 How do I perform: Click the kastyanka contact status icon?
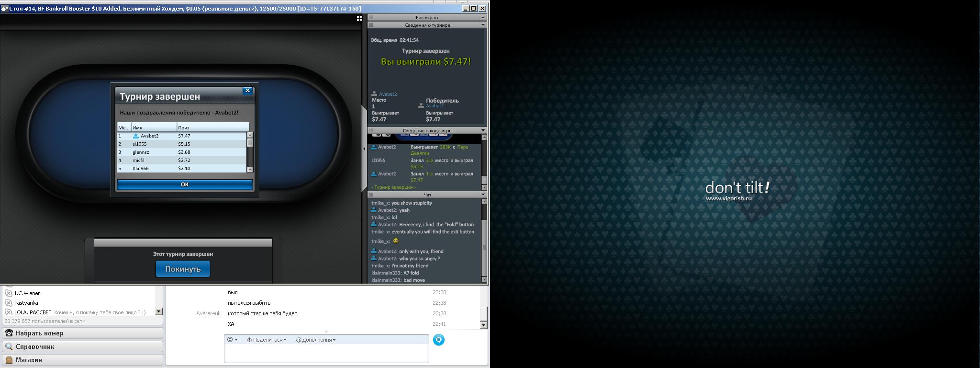point(9,303)
